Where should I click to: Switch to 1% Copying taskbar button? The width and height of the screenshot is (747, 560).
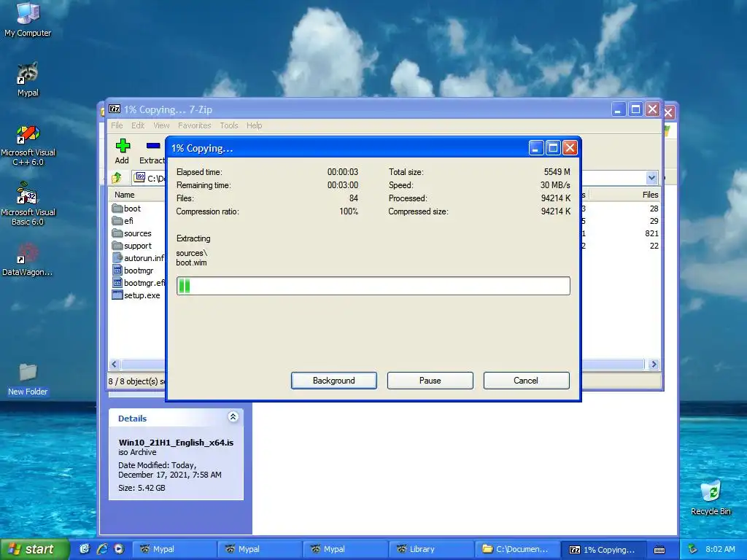click(x=603, y=550)
